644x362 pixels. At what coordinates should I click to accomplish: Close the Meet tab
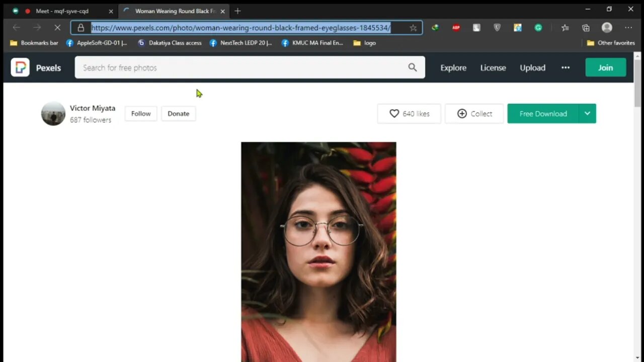[x=111, y=11]
